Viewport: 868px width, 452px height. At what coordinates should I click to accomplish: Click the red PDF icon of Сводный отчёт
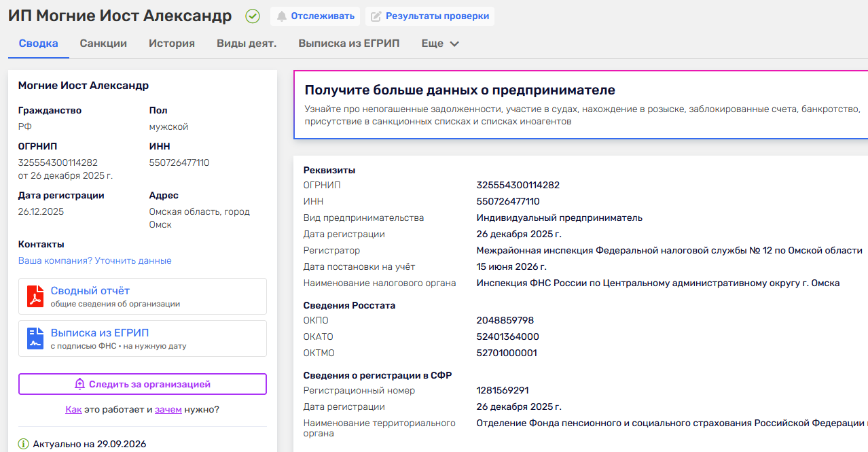click(x=35, y=296)
